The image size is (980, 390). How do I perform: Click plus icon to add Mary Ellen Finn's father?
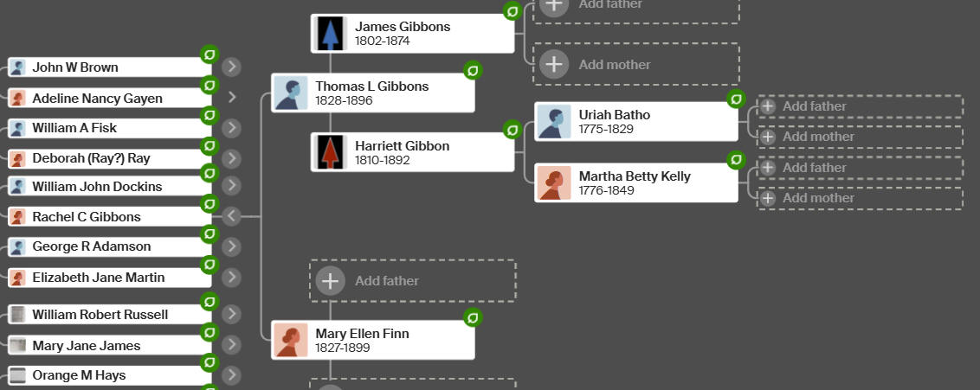pos(330,281)
